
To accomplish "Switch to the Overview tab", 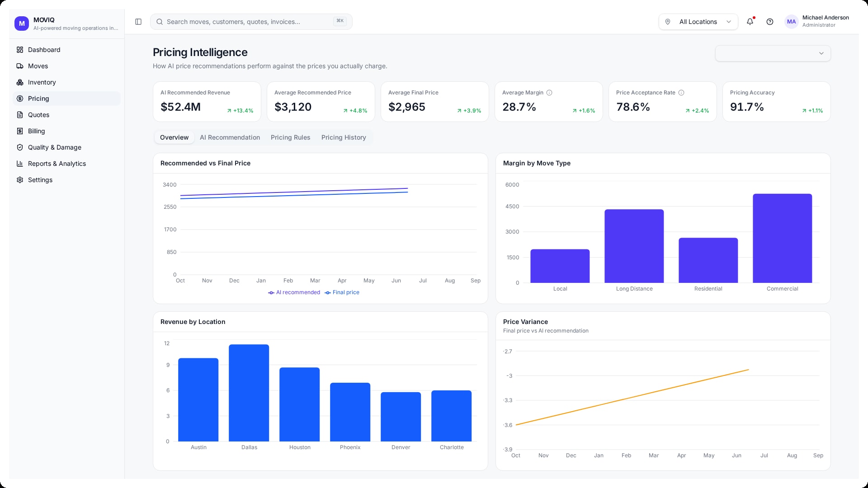I will tap(174, 137).
